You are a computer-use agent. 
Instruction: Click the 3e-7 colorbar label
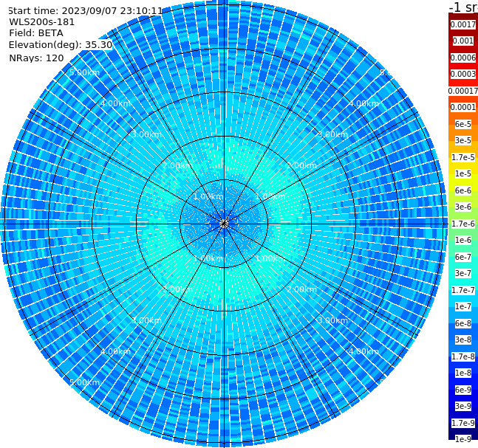(462, 273)
